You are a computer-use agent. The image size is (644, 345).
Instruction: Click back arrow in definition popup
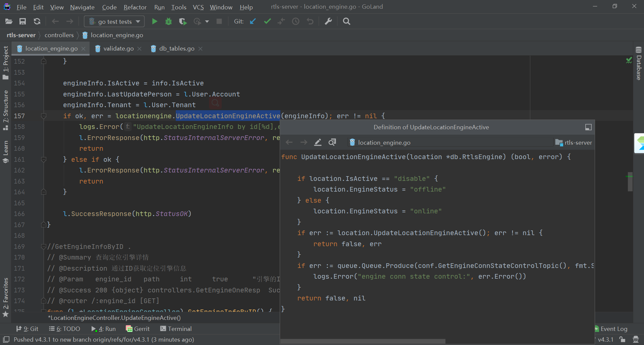(289, 142)
